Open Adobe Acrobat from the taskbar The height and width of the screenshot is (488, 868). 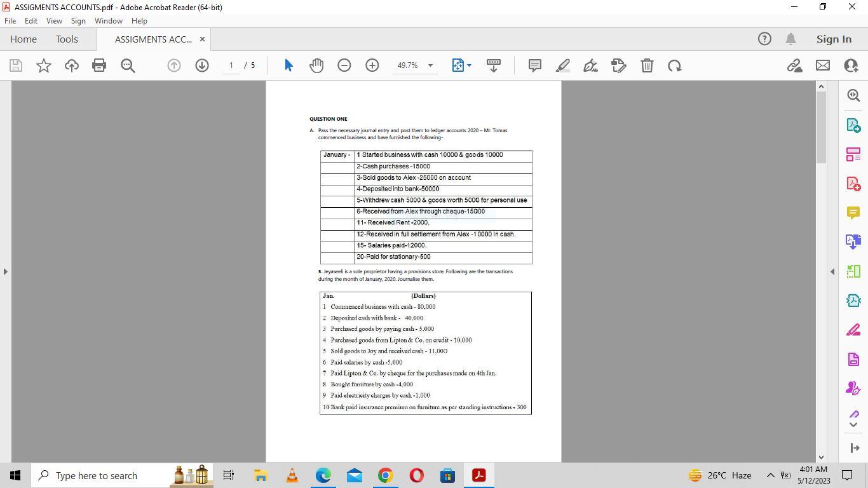click(478, 475)
